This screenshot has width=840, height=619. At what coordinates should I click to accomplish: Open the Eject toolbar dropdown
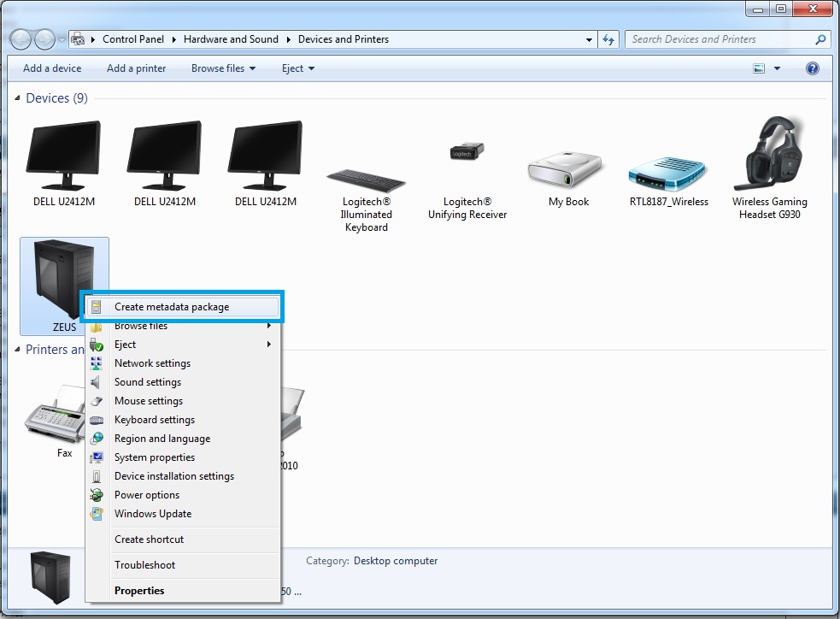point(297,68)
